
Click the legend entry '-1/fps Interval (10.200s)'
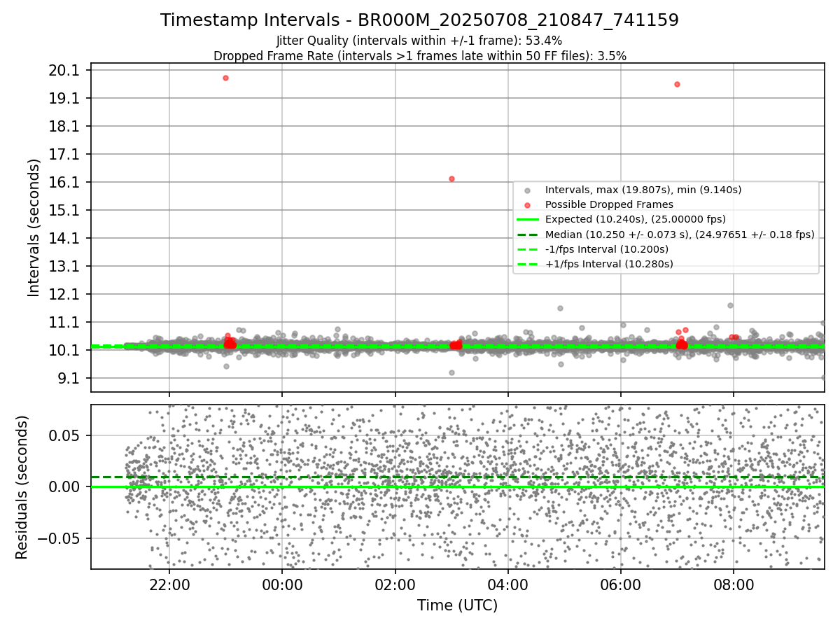pos(607,249)
